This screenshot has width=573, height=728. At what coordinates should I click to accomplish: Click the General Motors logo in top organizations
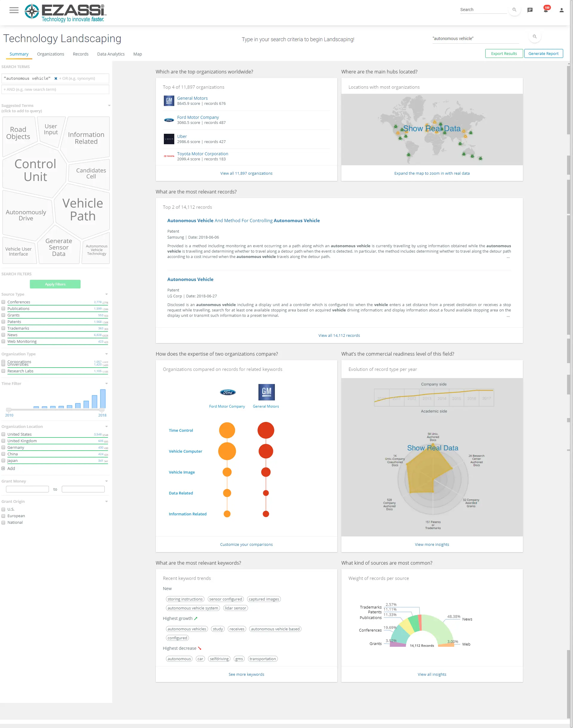(169, 101)
